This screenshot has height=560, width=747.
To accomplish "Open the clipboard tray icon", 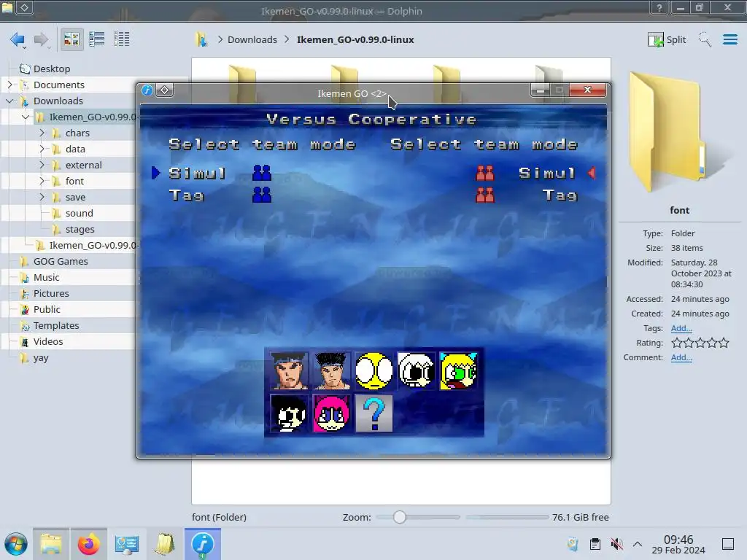I will point(595,544).
